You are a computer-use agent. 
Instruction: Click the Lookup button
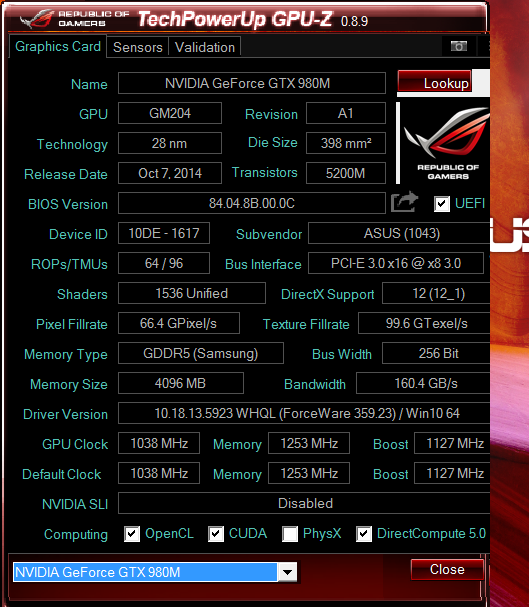[435, 81]
